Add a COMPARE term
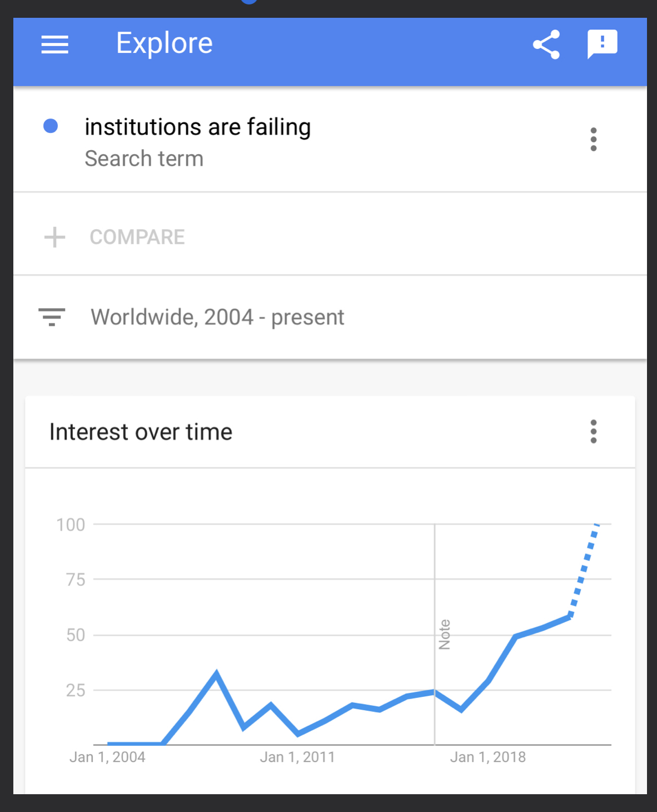This screenshot has width=657, height=812. tap(137, 237)
